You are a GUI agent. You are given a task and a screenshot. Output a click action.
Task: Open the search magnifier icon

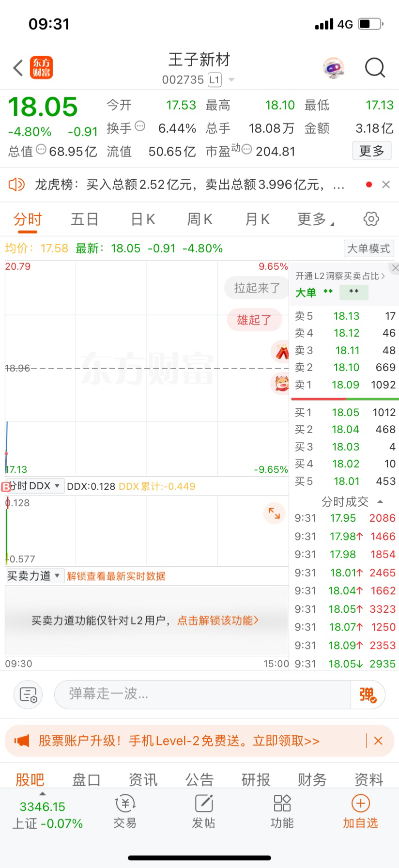point(375,68)
